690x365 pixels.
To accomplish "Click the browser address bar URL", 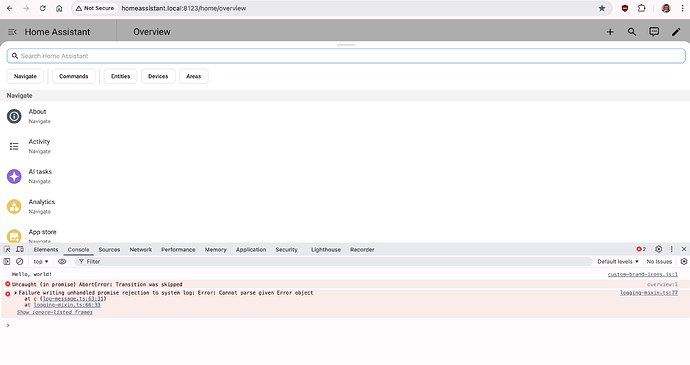I will pos(184,8).
